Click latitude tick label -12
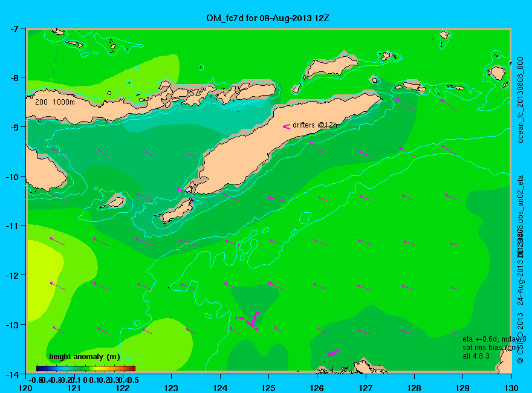532x393 pixels. pos(12,275)
